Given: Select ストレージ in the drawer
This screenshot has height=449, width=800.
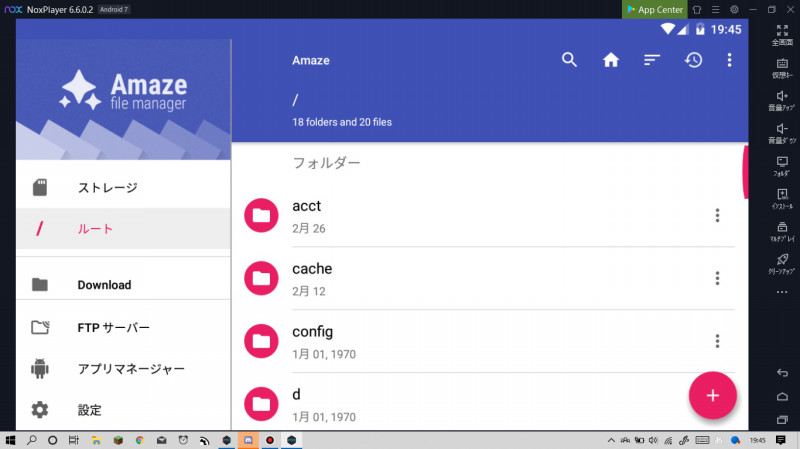Looking at the screenshot, I should pos(123,188).
